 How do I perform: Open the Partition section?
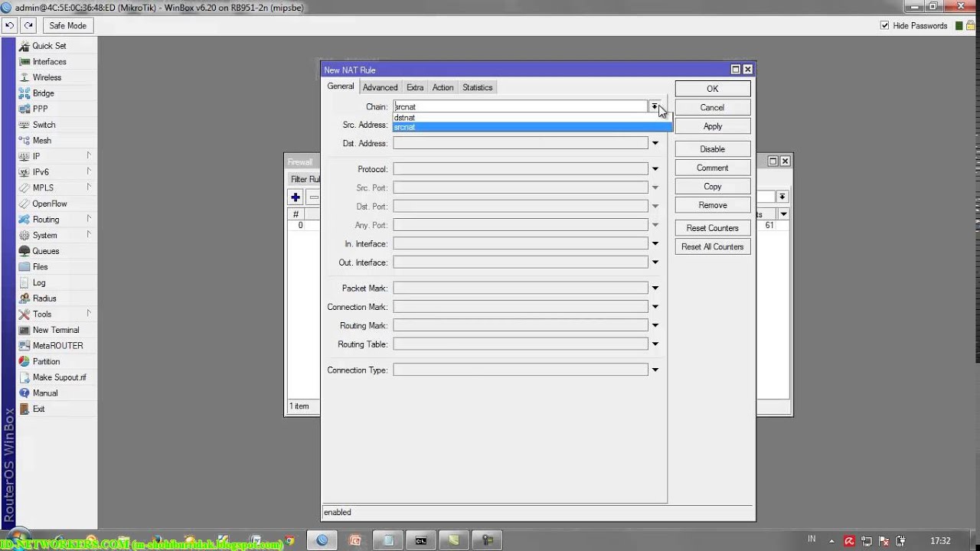click(x=46, y=361)
